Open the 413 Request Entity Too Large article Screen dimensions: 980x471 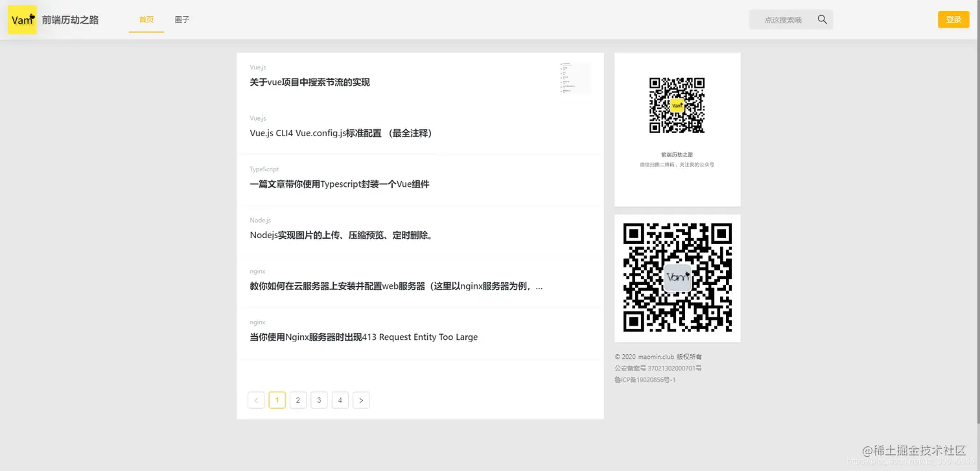364,337
